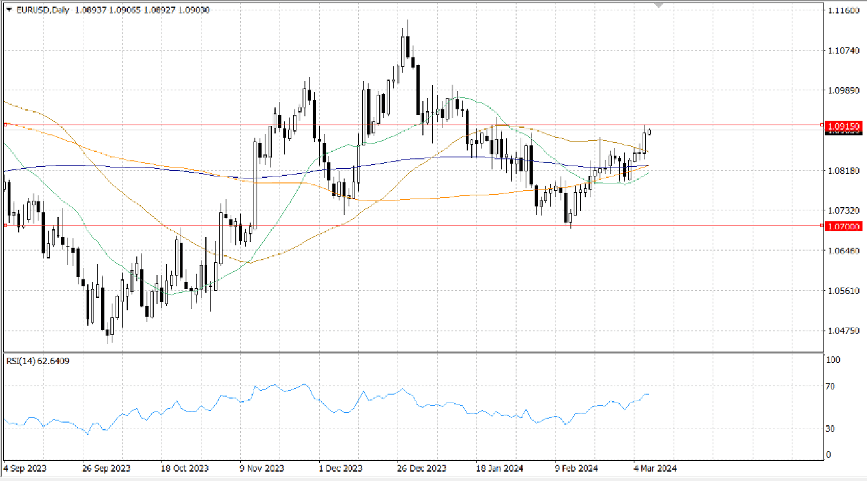Viewport: 868px width, 482px height.
Task: Click the red 1.09150 price label
Action: point(843,126)
